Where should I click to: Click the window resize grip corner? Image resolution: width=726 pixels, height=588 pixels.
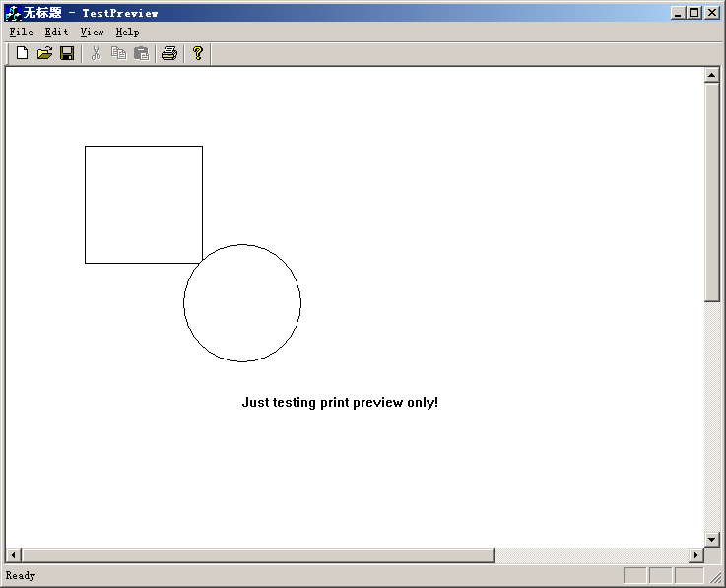715,576
